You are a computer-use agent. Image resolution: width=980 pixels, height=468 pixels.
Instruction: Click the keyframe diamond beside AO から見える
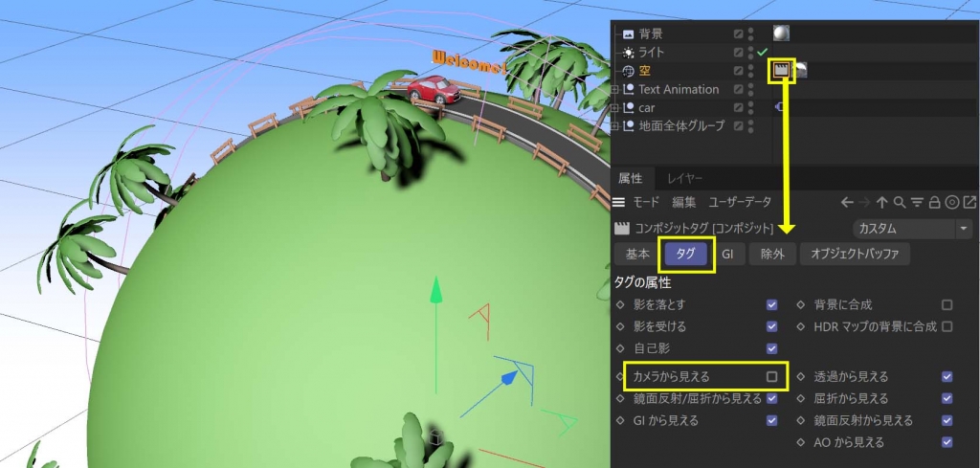click(x=801, y=442)
